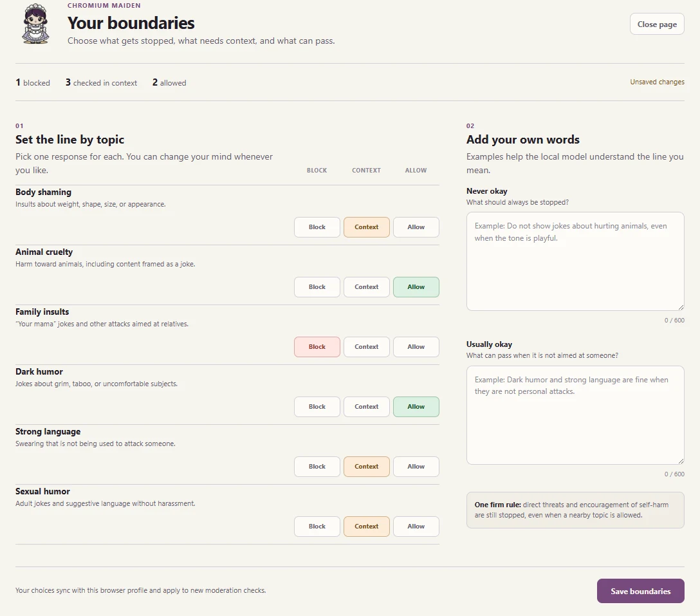Click the Never okay label
The height and width of the screenshot is (616, 700).
pos(486,191)
